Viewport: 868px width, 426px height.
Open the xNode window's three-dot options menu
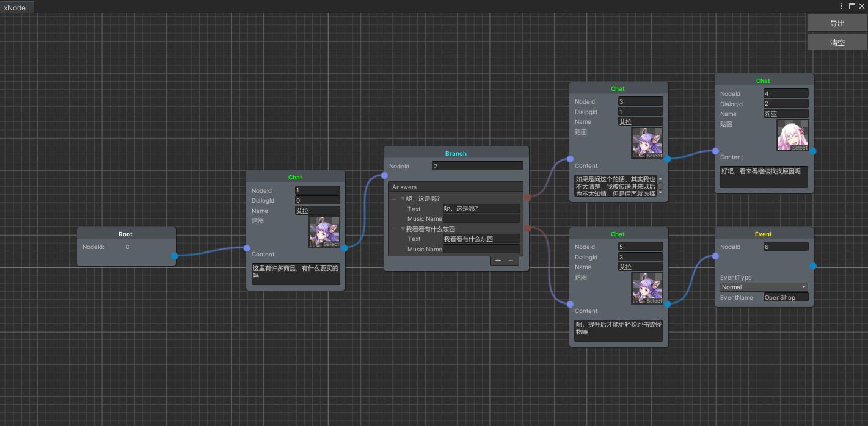coord(841,6)
